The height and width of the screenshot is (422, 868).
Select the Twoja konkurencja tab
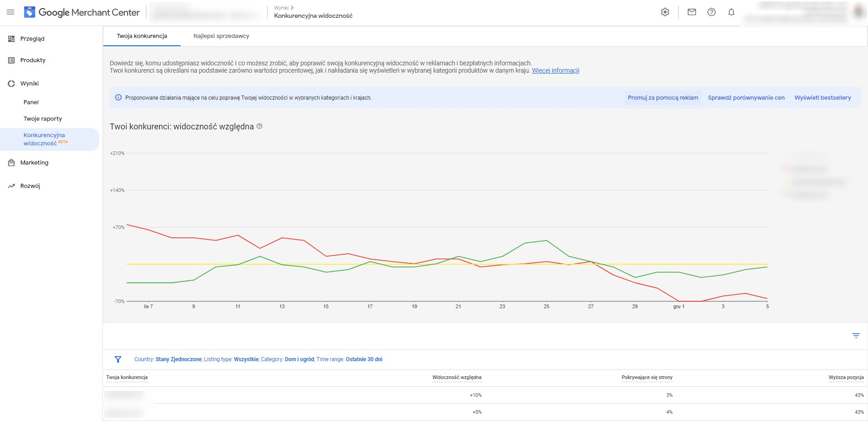pos(142,36)
